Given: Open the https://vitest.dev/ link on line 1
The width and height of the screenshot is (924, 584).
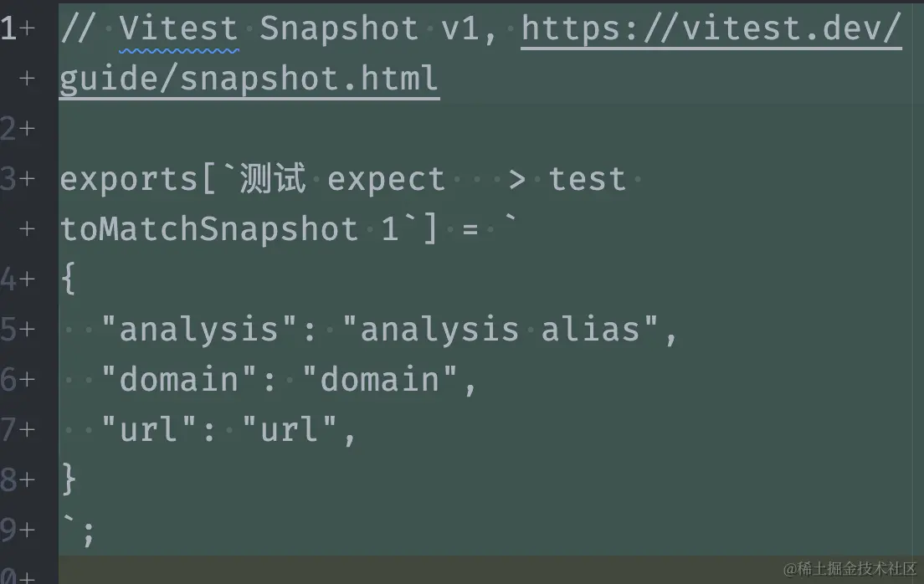Looking at the screenshot, I should [x=711, y=29].
